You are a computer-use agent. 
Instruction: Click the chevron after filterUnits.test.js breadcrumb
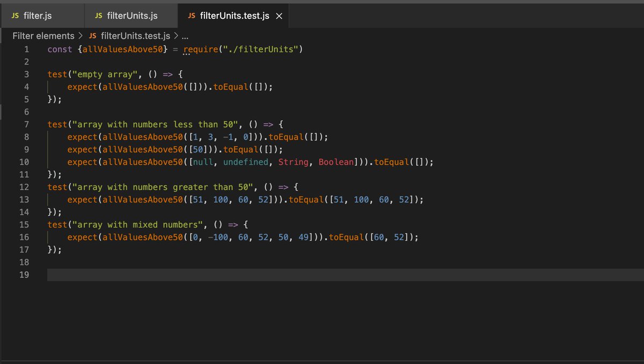(175, 36)
